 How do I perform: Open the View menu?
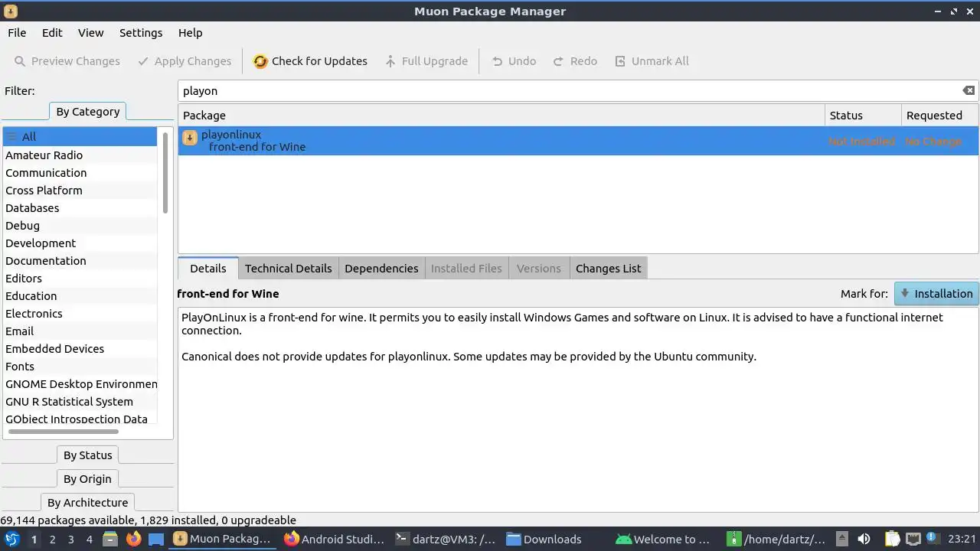pos(90,33)
